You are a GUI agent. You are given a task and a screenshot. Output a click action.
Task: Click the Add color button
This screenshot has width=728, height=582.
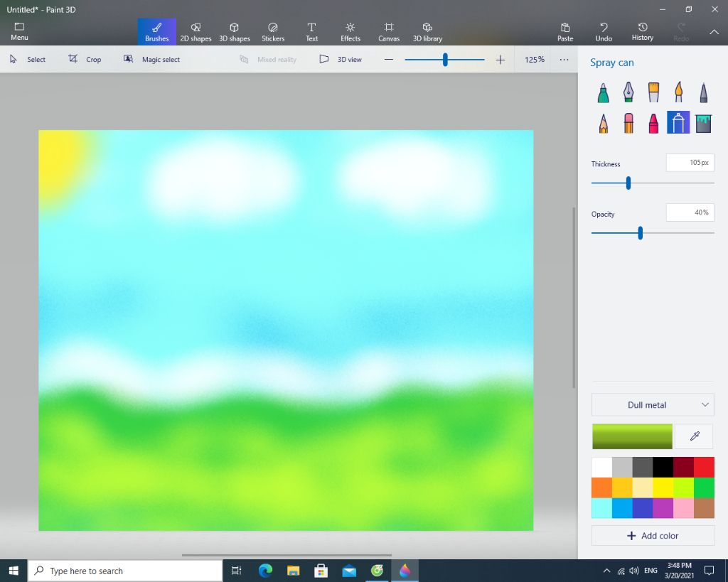click(x=653, y=536)
